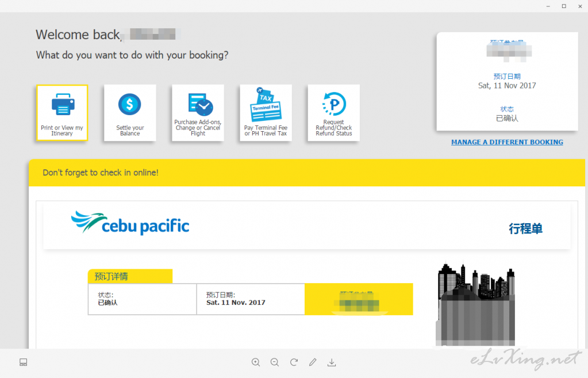The width and height of the screenshot is (588, 378).
Task: Click 'What do you want to do with your booking?' text
Action: (132, 55)
